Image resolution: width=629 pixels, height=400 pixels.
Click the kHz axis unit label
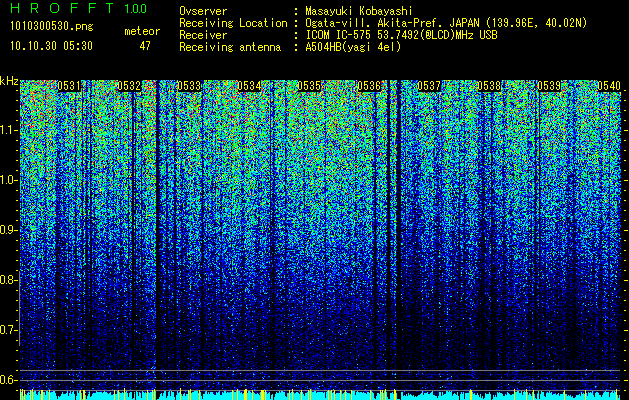pos(9,81)
